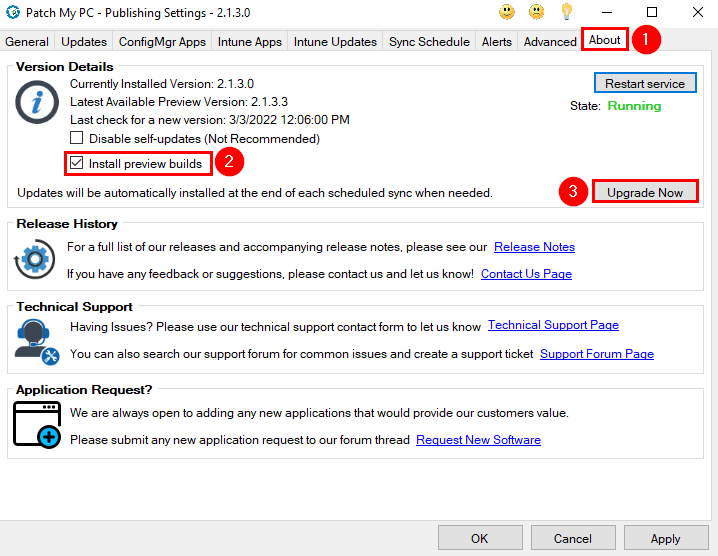718x556 pixels.
Task: Open the Alerts tab
Action: click(x=496, y=42)
